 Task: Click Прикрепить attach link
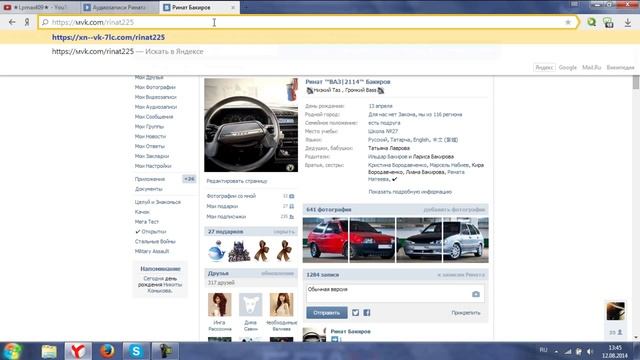tap(466, 313)
